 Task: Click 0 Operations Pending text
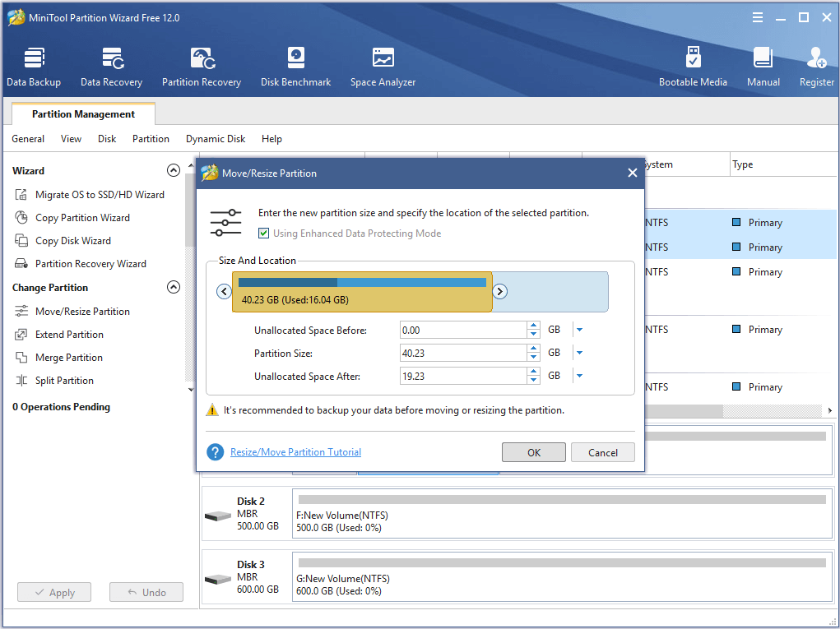click(x=61, y=407)
